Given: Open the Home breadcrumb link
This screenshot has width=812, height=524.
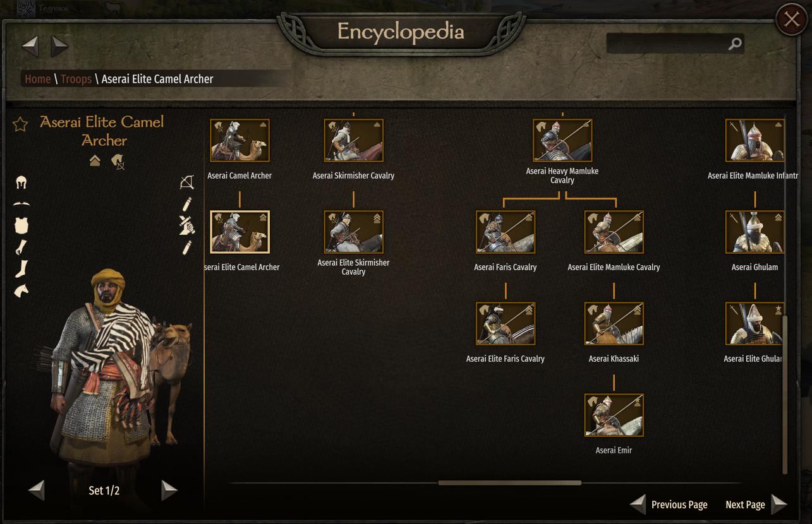Looking at the screenshot, I should pos(37,79).
